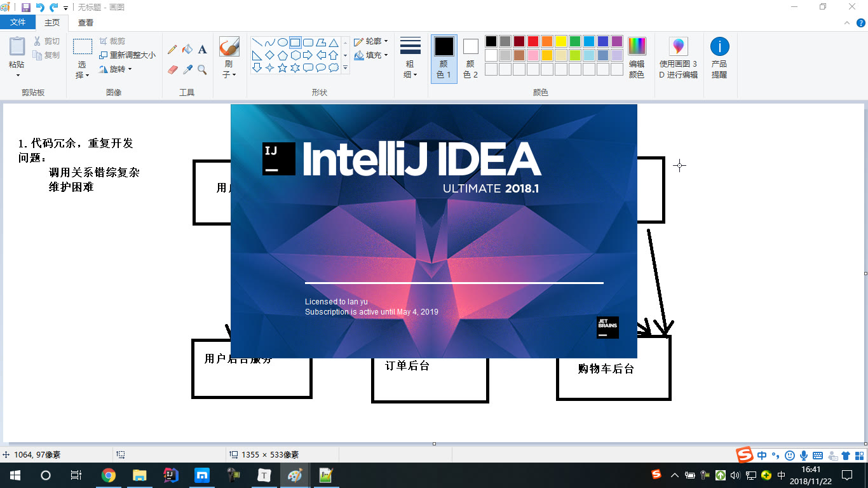This screenshot has height=488, width=868.
Task: Open the line Size thickness dropdown
Action: (410, 58)
